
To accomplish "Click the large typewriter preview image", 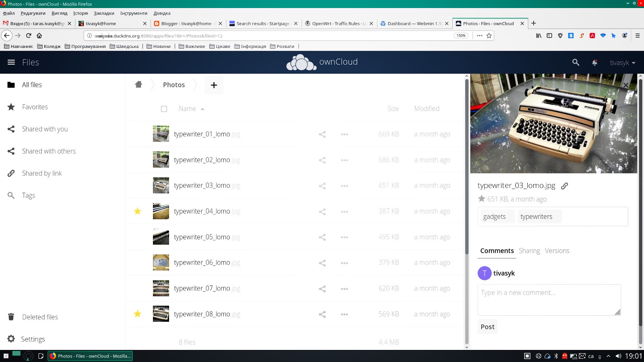I will click(553, 123).
